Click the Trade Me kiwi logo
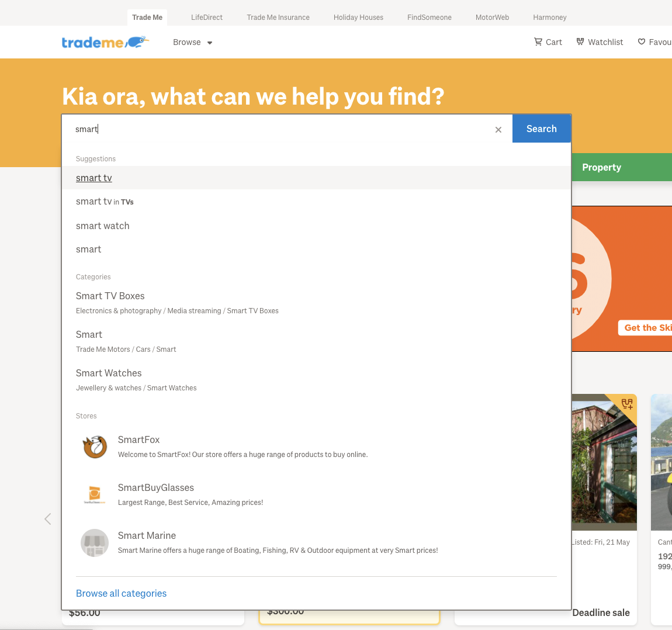672x630 pixels. tap(105, 42)
